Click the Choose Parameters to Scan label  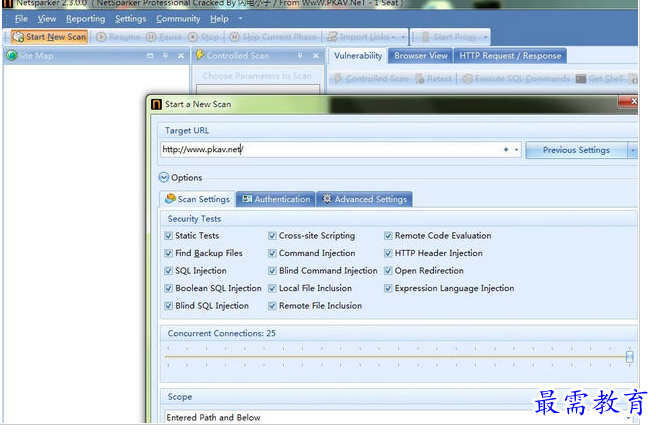click(257, 76)
